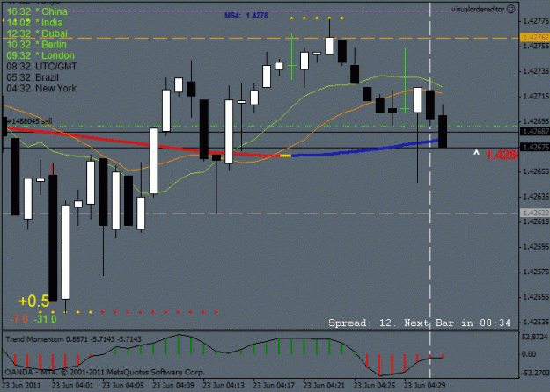The image size is (550, 392).
Task: Click the 08:32 UTC/GMT clock row
Action: tap(41, 66)
